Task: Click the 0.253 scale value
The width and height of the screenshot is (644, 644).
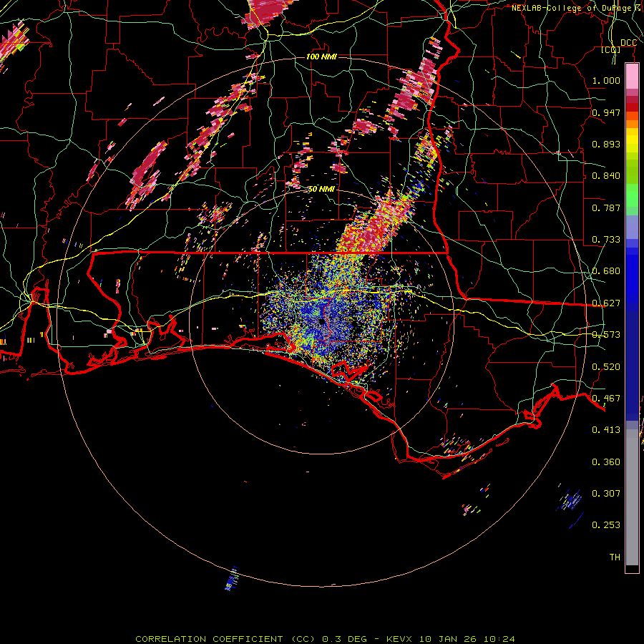Action: [x=606, y=525]
